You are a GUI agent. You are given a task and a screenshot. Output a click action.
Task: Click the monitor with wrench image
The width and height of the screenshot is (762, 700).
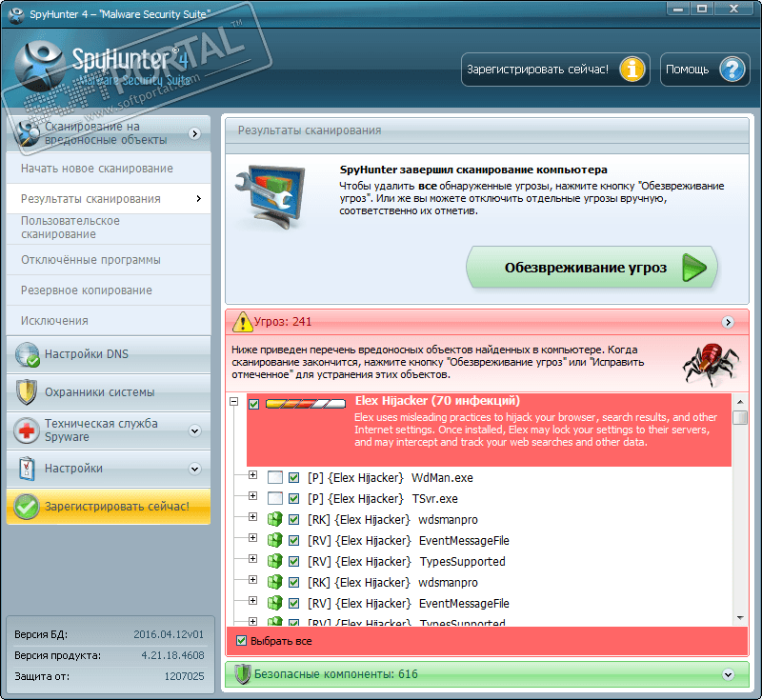(271, 198)
